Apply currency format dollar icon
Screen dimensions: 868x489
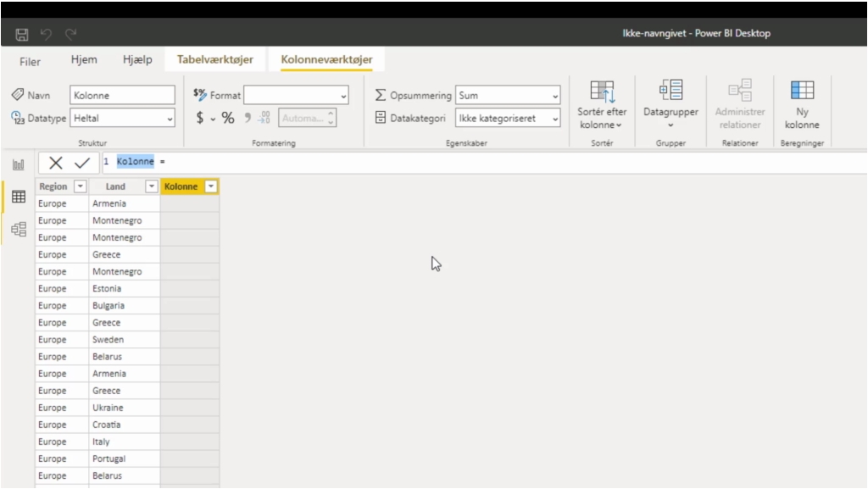coord(200,118)
